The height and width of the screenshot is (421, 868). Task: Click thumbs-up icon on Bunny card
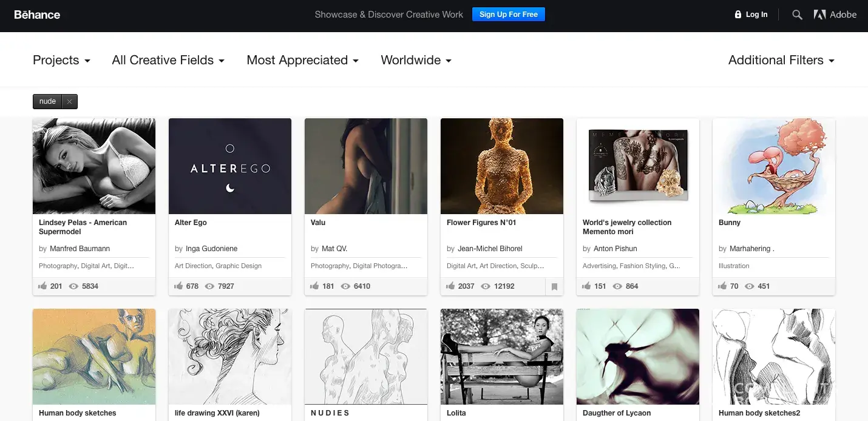[722, 286]
